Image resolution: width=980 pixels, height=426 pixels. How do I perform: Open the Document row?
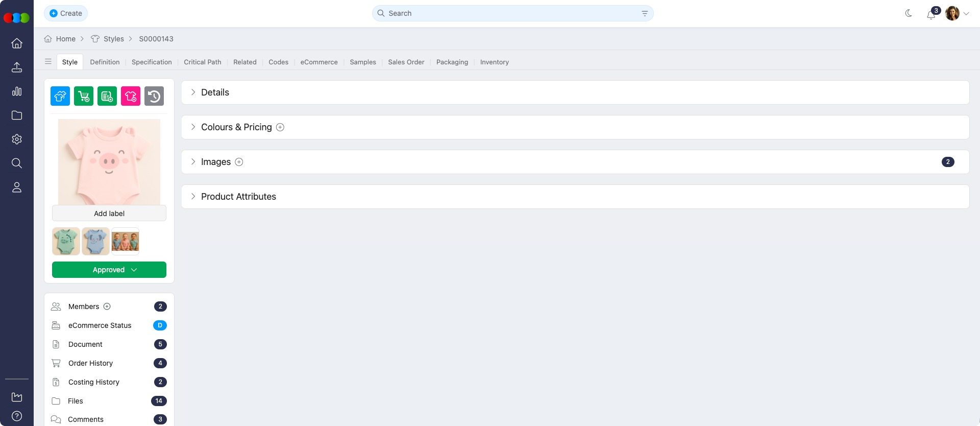(x=109, y=344)
